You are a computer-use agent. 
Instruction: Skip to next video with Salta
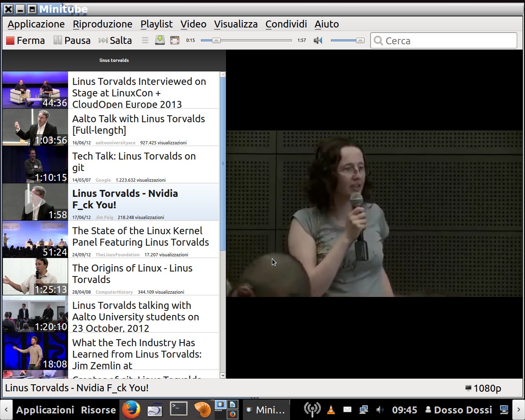(115, 40)
